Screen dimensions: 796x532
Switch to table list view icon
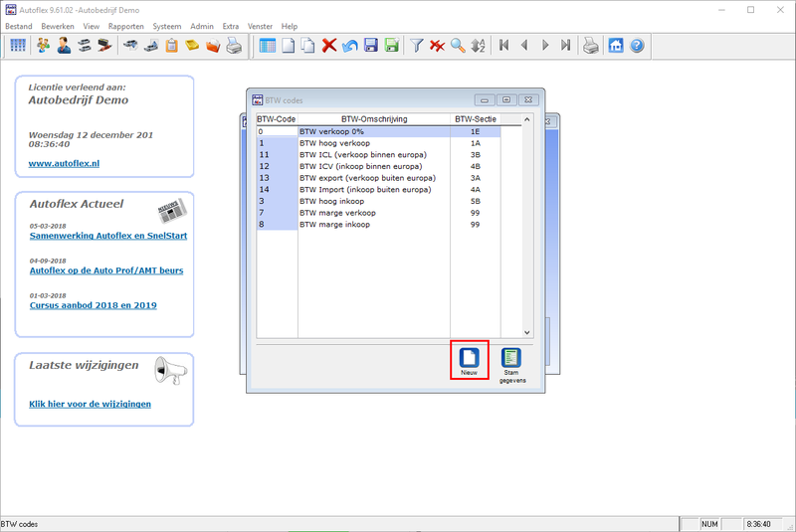click(x=267, y=46)
